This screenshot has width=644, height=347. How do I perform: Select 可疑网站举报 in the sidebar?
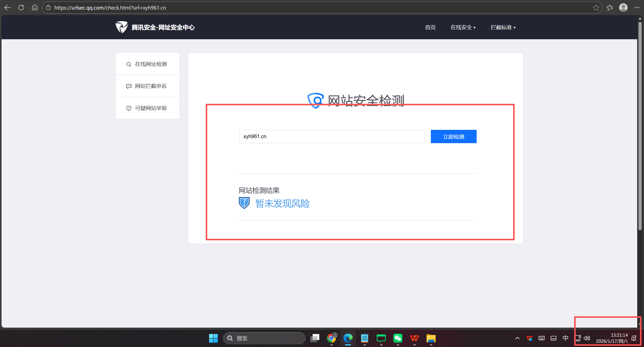(x=150, y=108)
